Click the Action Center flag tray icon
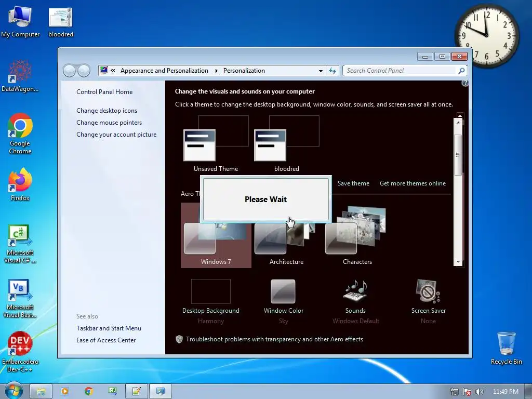The image size is (532, 399). click(467, 392)
